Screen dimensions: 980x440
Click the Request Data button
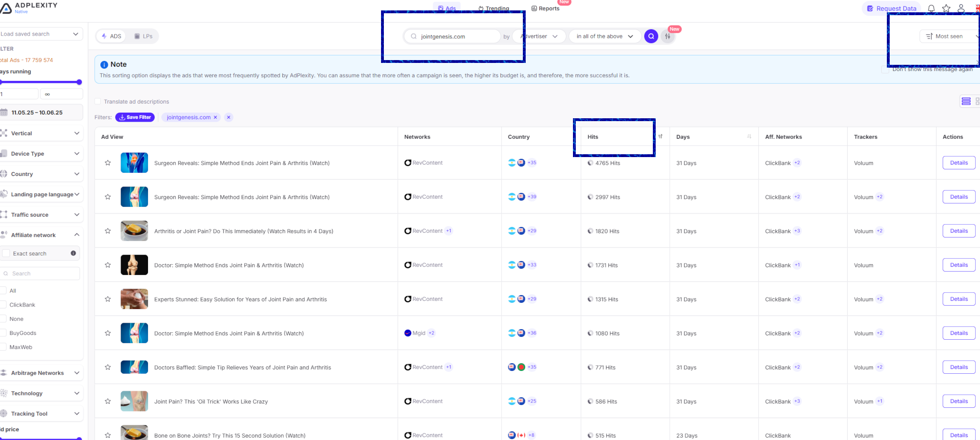click(x=892, y=9)
